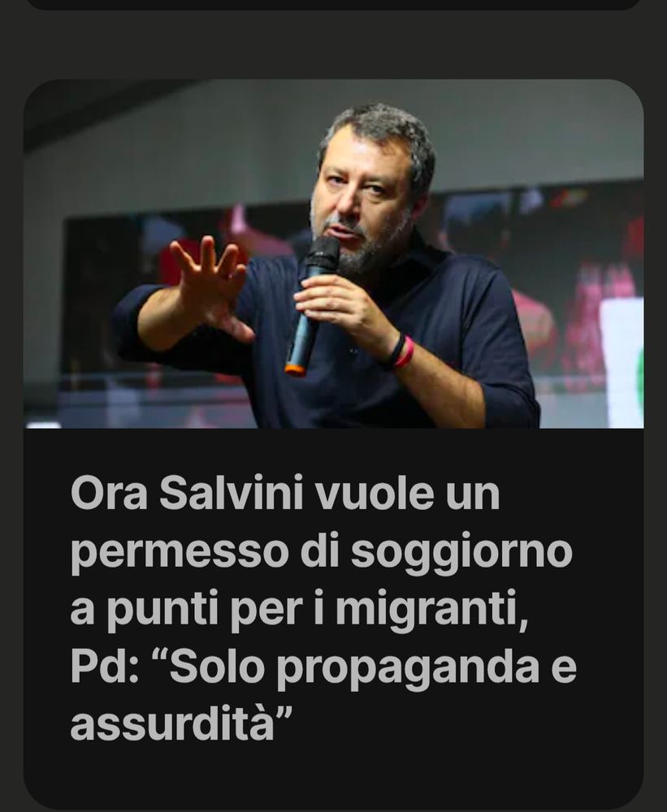667x812 pixels.
Task: Click the previous news card edge above
Action: pos(333,4)
